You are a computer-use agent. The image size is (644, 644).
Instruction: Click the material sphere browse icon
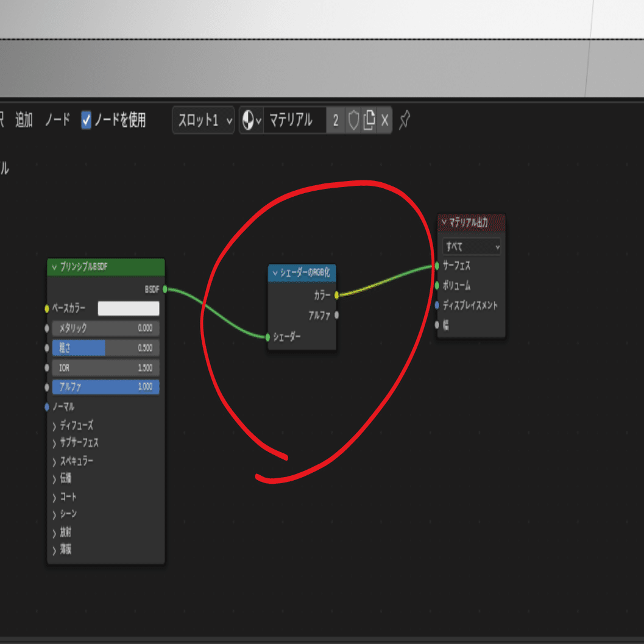point(252,121)
